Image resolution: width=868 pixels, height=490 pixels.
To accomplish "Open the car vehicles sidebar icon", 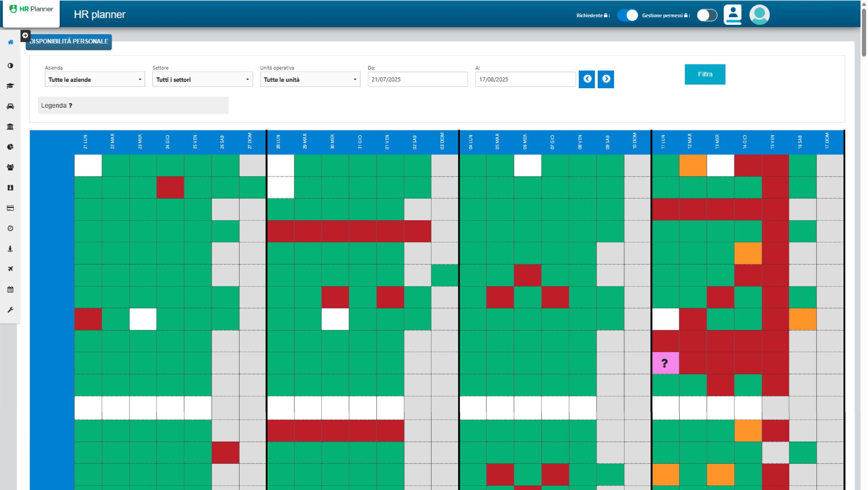I will tap(11, 106).
